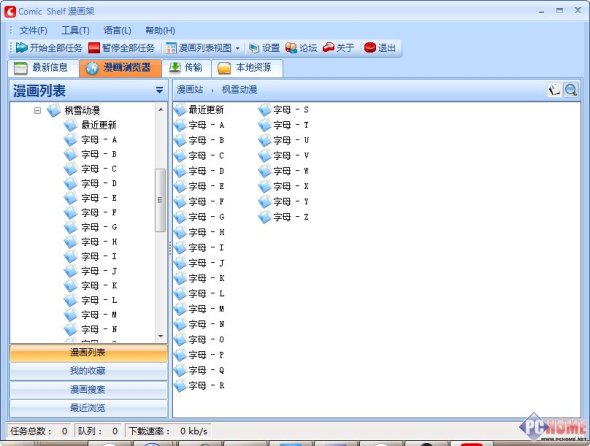Open the 语言(L) menu

[x=117, y=30]
